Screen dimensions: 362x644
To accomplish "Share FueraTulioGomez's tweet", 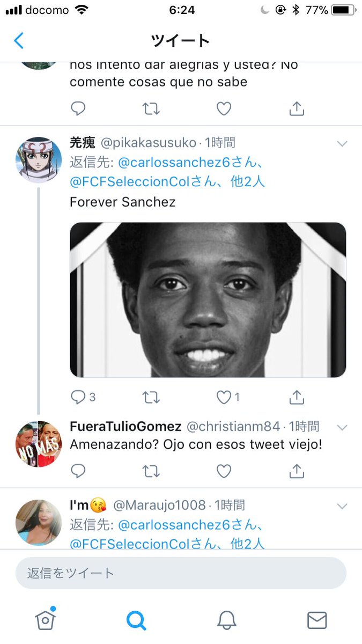I will [297, 471].
